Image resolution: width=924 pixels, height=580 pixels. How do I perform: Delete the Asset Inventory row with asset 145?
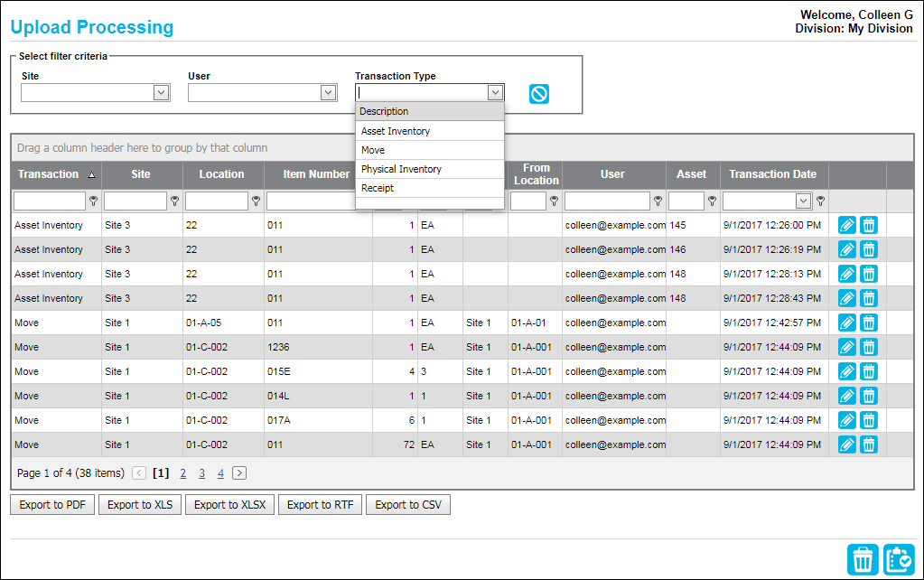pyautogui.click(x=869, y=225)
